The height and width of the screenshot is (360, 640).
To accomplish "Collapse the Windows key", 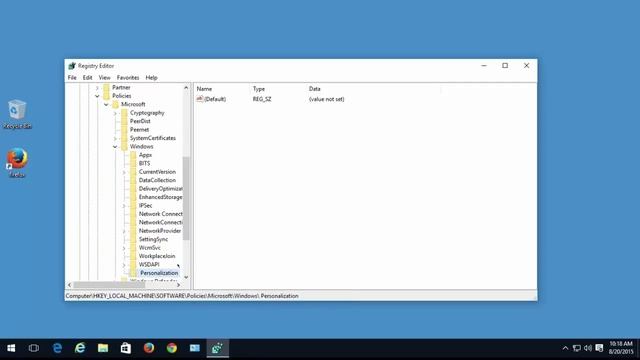I will [x=115, y=147].
